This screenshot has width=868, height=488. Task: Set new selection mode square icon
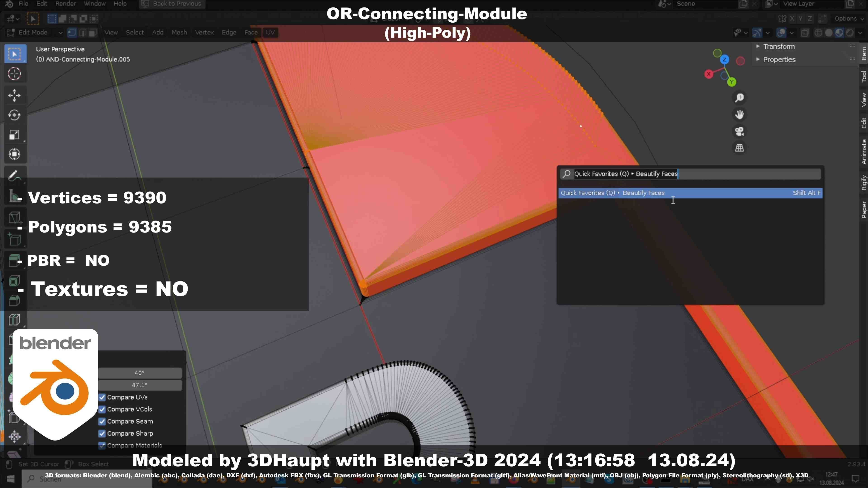point(52,19)
